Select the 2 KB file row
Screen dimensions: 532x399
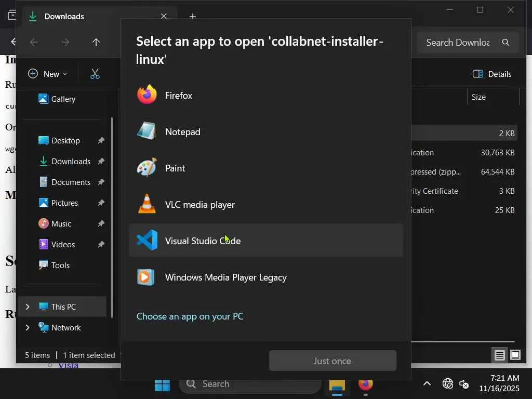pos(464,133)
